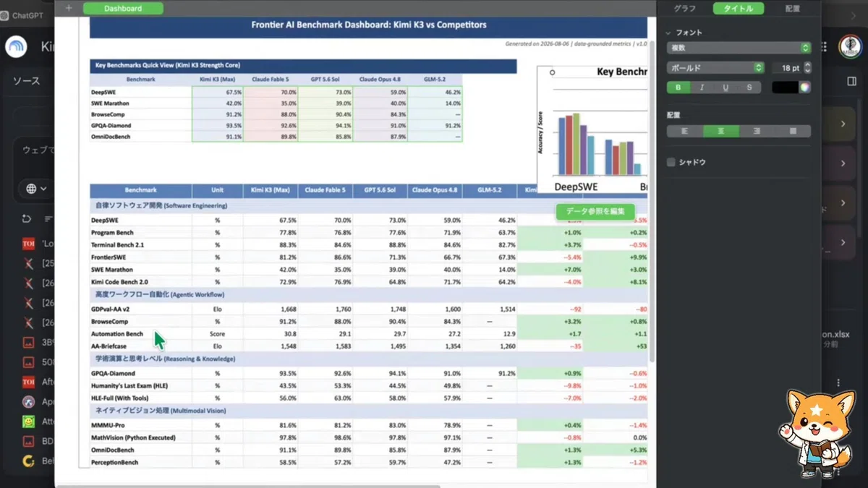Align title text to the right
The height and width of the screenshot is (488, 868).
point(757,132)
